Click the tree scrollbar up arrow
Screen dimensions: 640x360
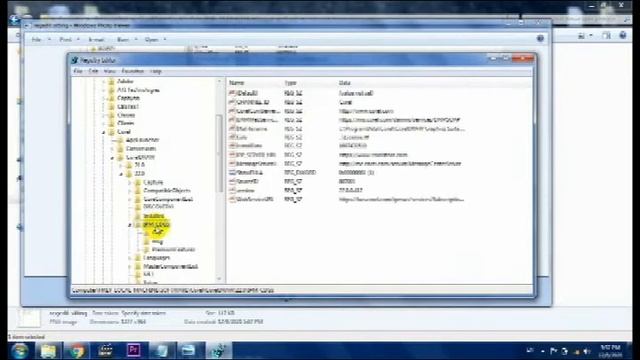[219, 81]
